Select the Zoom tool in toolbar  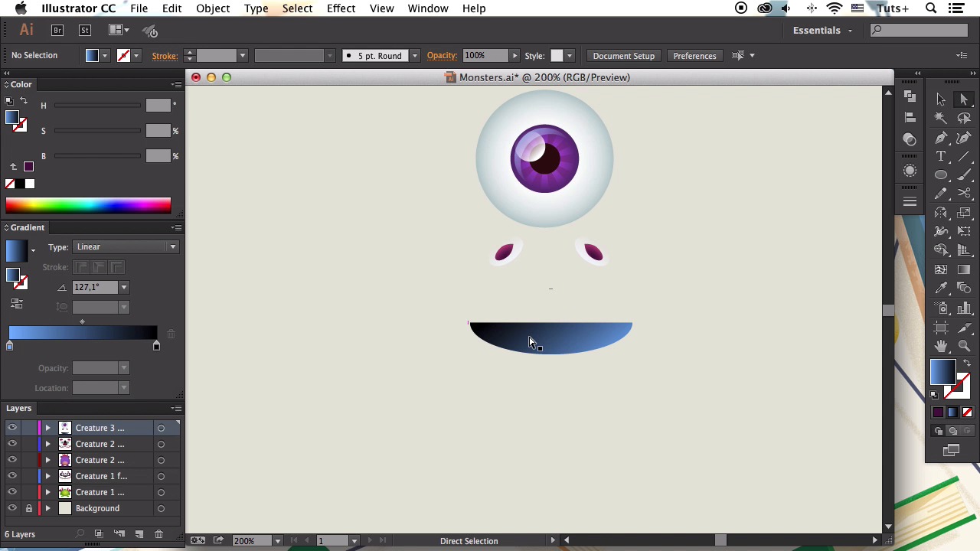tap(964, 346)
